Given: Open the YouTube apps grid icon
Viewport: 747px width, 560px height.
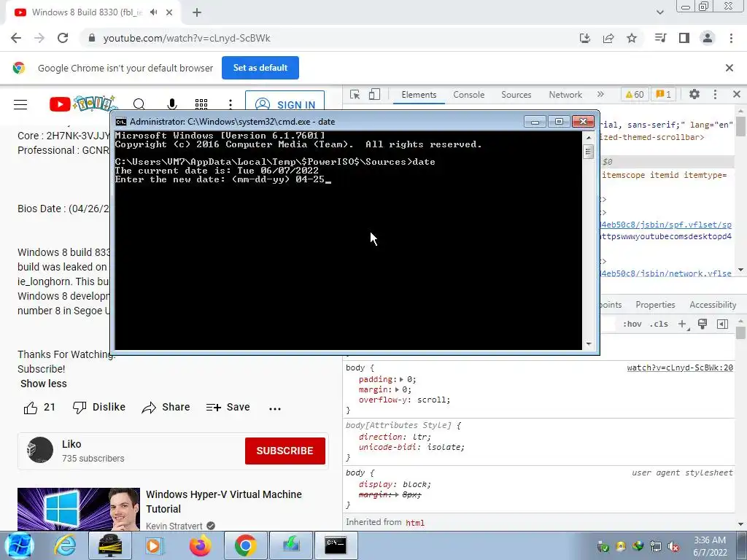Looking at the screenshot, I should tap(201, 104).
